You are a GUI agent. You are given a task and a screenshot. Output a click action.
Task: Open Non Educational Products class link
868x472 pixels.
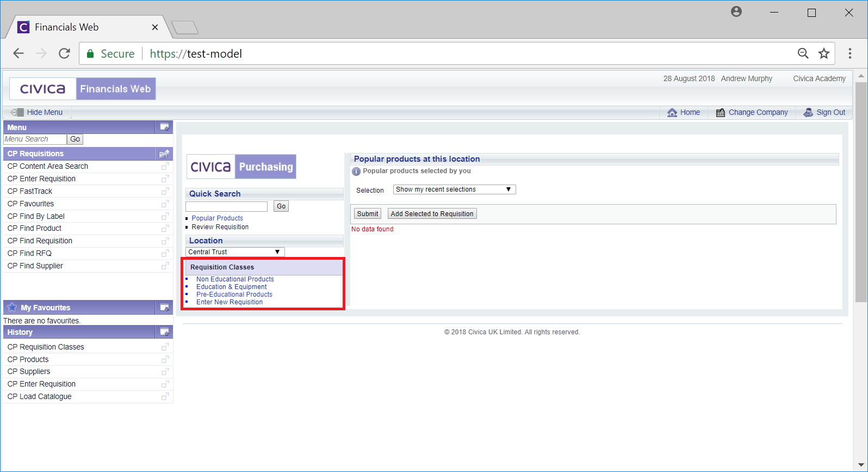click(x=235, y=279)
